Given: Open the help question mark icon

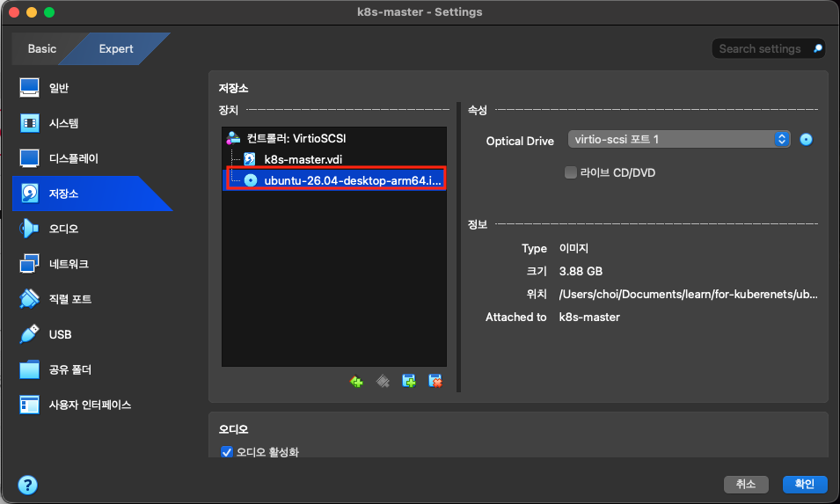Looking at the screenshot, I should click(28, 486).
